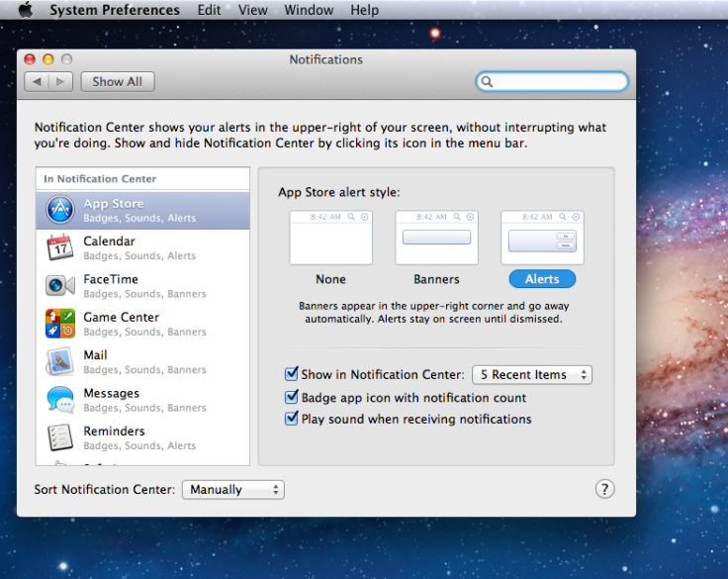Open the System Preferences menu
Screen dimensions: 728x579
[x=115, y=10]
